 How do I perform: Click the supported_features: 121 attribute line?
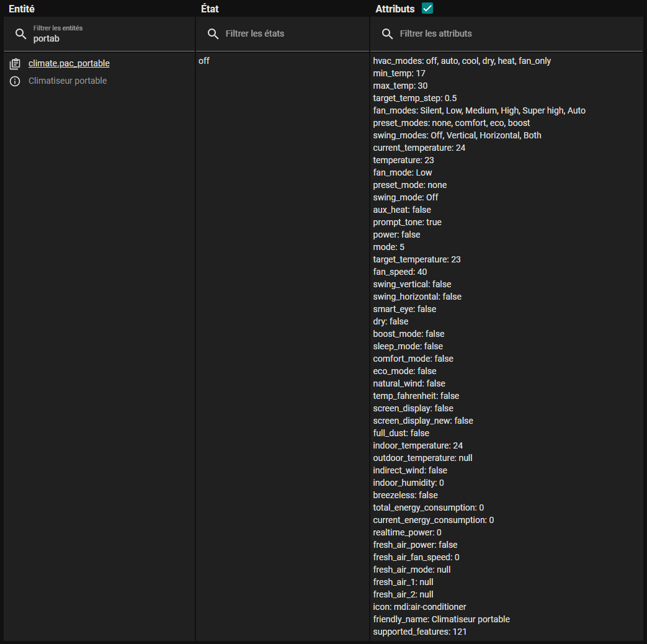tap(419, 632)
